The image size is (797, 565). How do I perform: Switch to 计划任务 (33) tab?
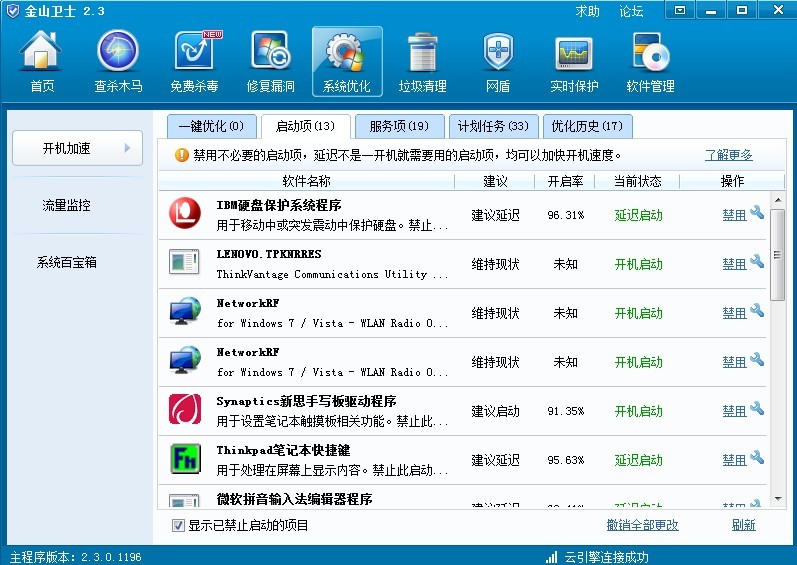494,126
